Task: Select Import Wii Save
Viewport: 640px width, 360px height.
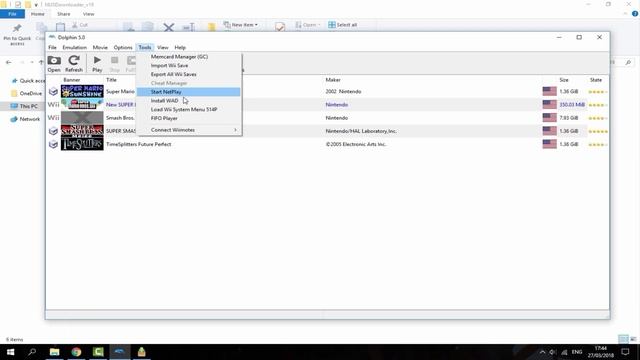Action: click(189, 65)
